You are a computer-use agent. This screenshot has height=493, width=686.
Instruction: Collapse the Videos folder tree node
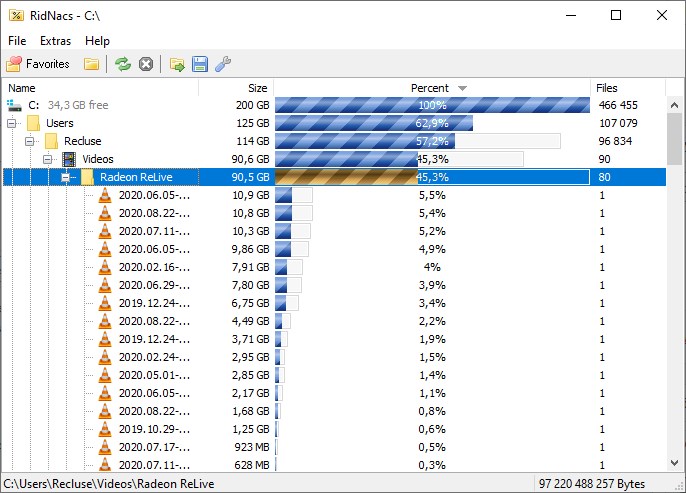[48, 159]
